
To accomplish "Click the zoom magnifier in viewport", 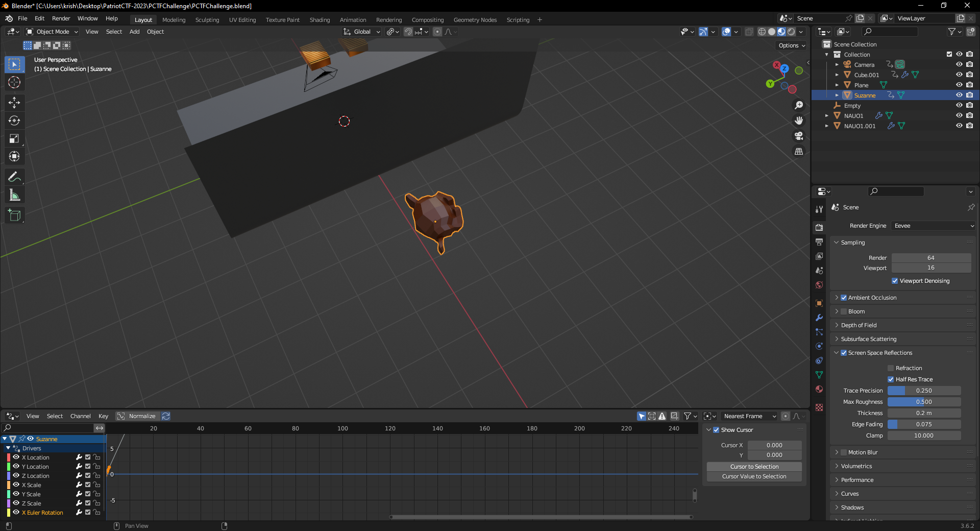I will click(x=799, y=105).
